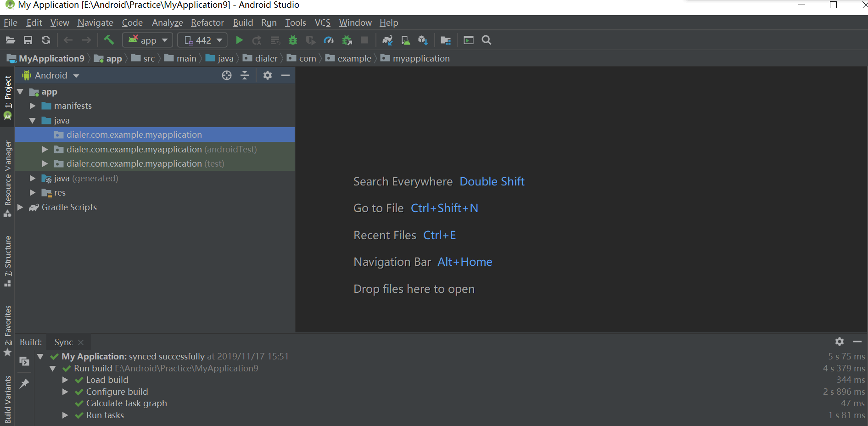Open the SDK Manager toolbar icon
868x426 pixels.
coord(423,40)
